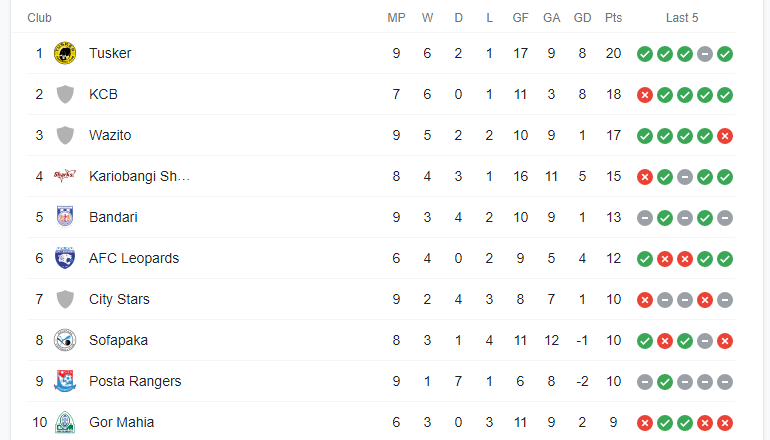Click the Tusker club logo
770x440 pixels.
(65, 53)
